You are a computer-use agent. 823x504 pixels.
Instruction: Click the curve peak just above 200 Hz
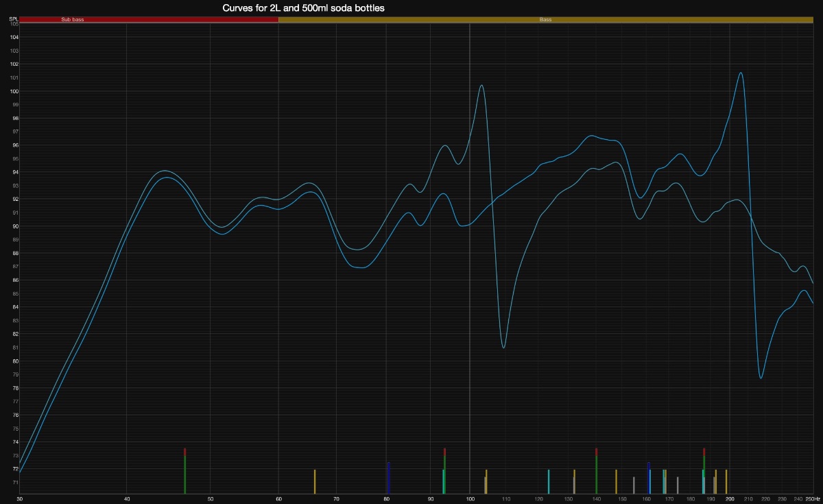[x=741, y=73]
